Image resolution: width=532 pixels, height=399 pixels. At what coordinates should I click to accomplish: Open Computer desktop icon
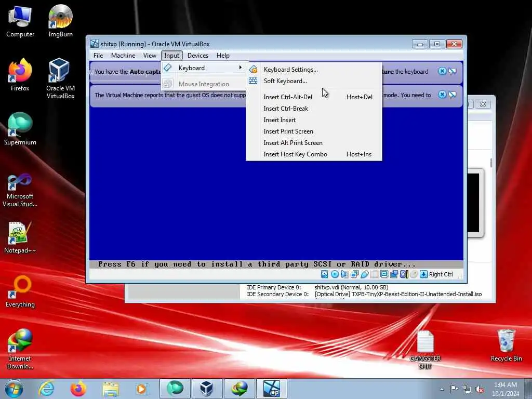tap(20, 21)
